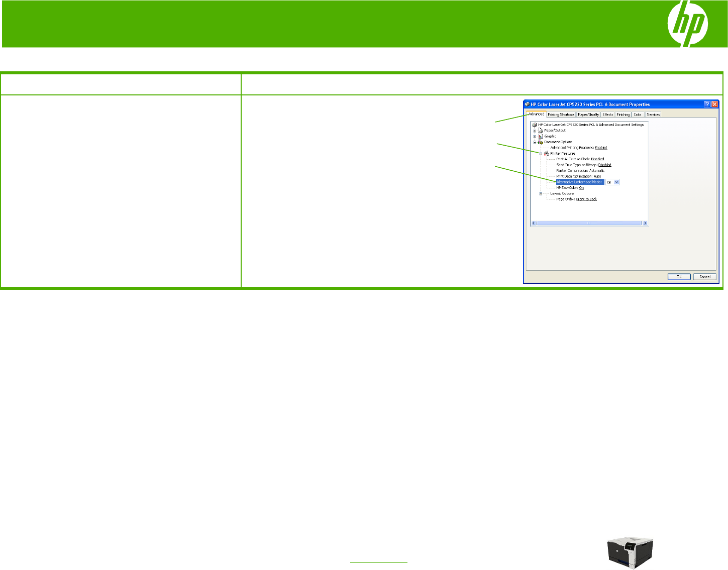Select the 'Layout Options' tree label

click(x=562, y=193)
